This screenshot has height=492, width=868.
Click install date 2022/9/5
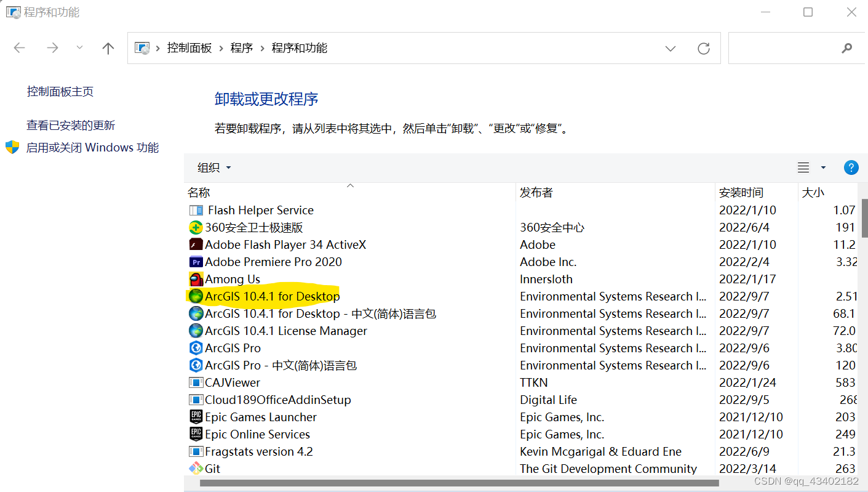(744, 400)
